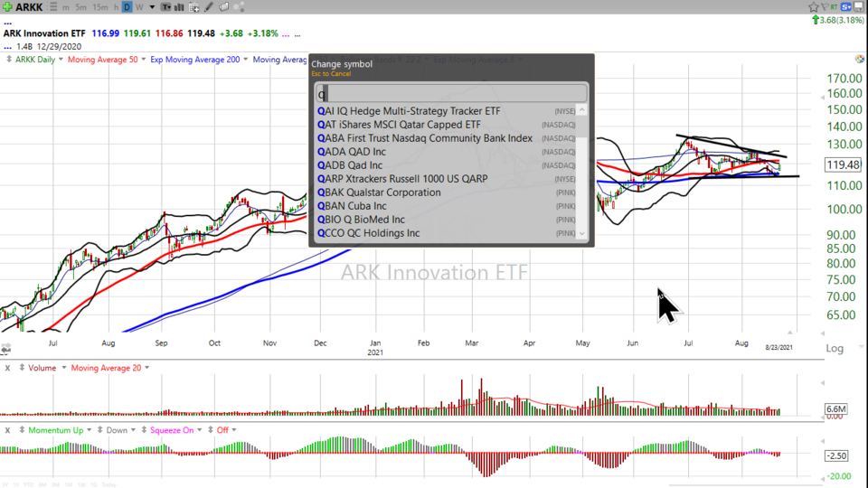Screen dimensions: 868x488
Task: Select the D (daily) timeframe
Action: pyautogui.click(x=127, y=7)
